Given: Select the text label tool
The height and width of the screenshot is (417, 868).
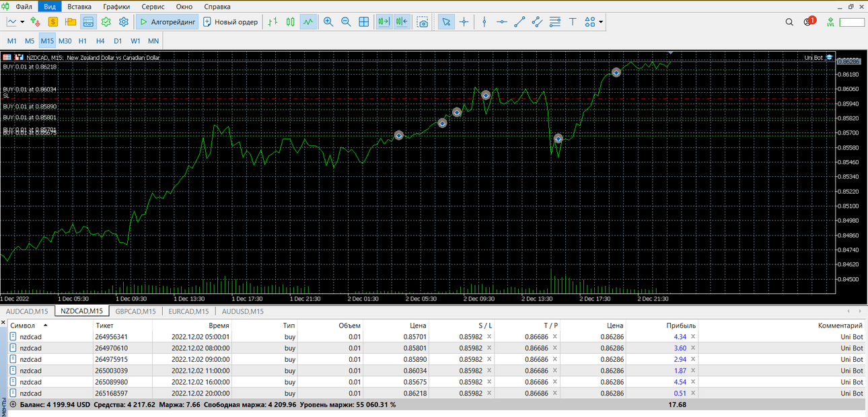Looking at the screenshot, I should tap(573, 22).
